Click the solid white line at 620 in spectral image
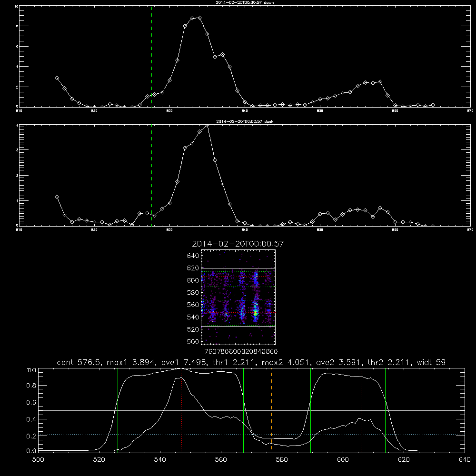 click(x=238, y=268)
